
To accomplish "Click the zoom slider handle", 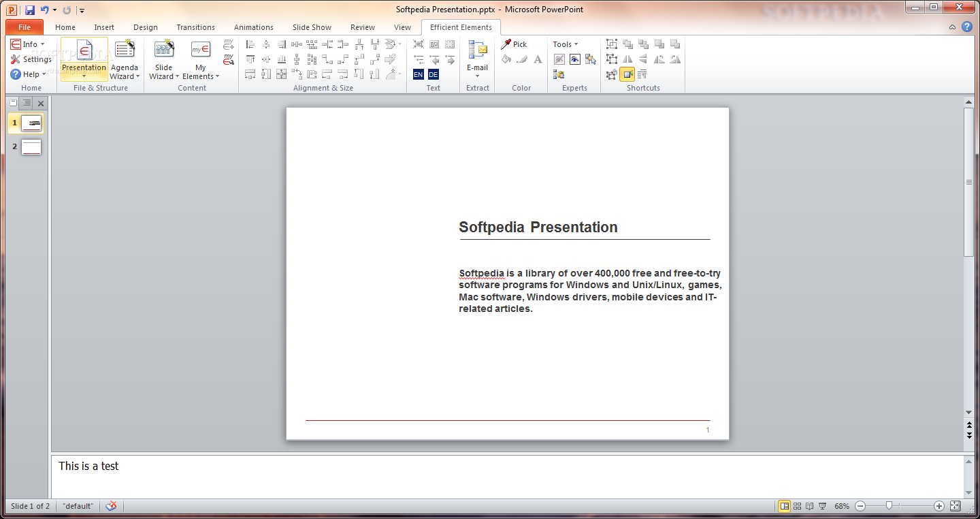I will click(889, 506).
